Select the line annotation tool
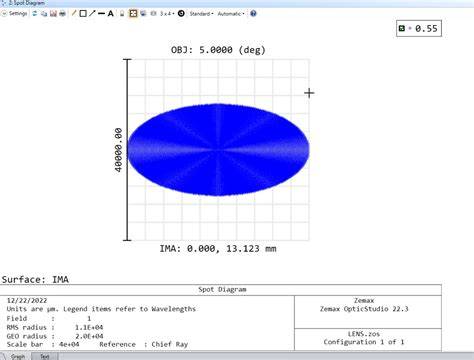474x360 pixels. pos(101,14)
